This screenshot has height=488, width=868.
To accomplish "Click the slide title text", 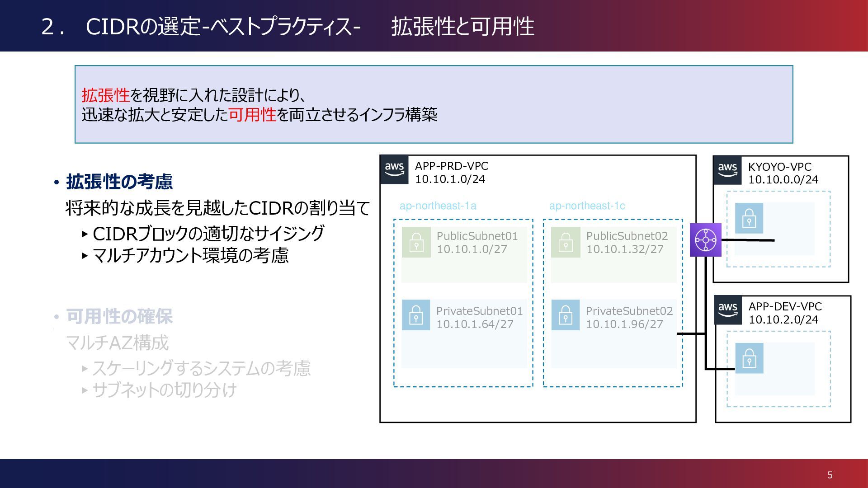I will pyautogui.click(x=288, y=26).
